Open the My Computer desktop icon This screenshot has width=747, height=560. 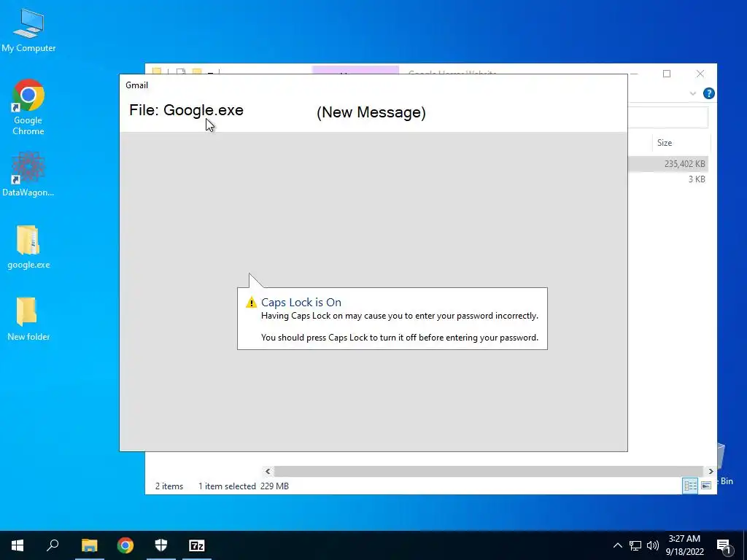tap(28, 31)
